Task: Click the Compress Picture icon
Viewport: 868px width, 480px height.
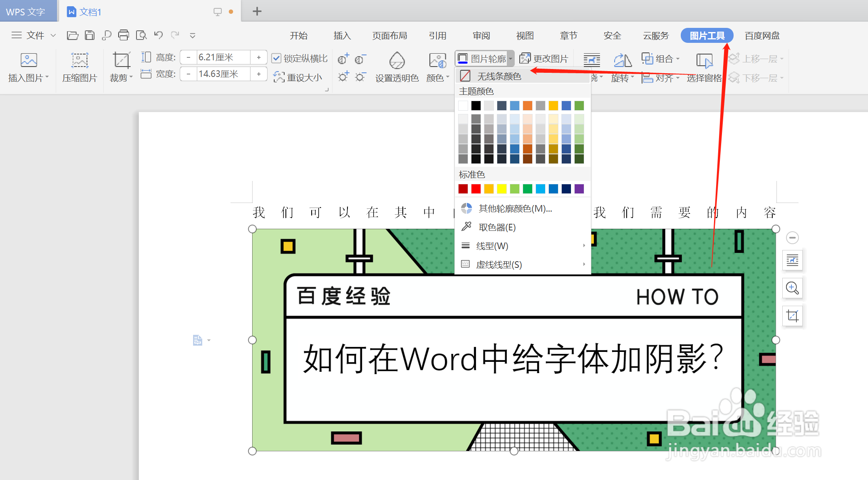Action: [79, 60]
